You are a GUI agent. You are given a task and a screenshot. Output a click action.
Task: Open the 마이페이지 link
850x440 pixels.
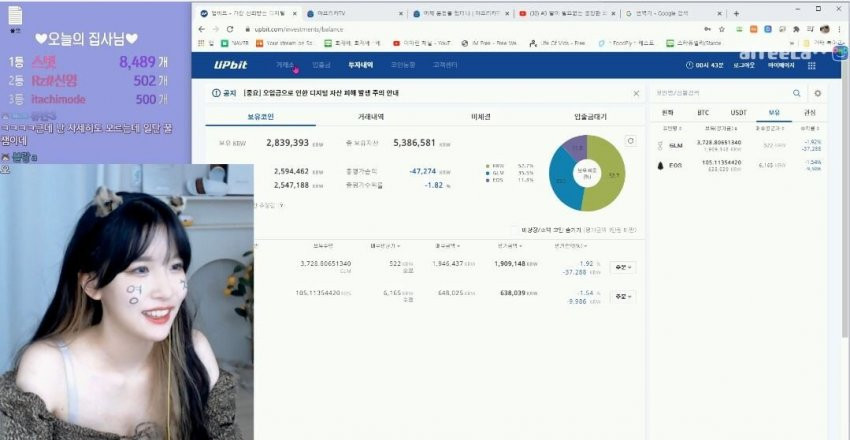point(781,65)
